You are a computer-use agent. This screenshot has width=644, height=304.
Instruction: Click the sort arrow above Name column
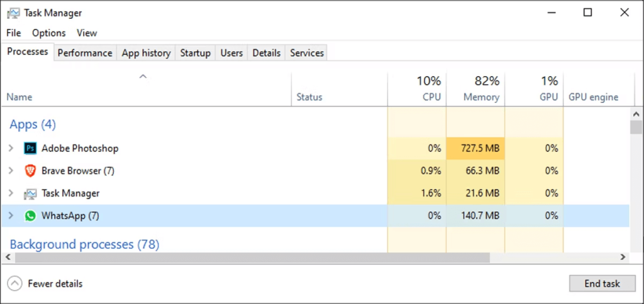point(143,76)
